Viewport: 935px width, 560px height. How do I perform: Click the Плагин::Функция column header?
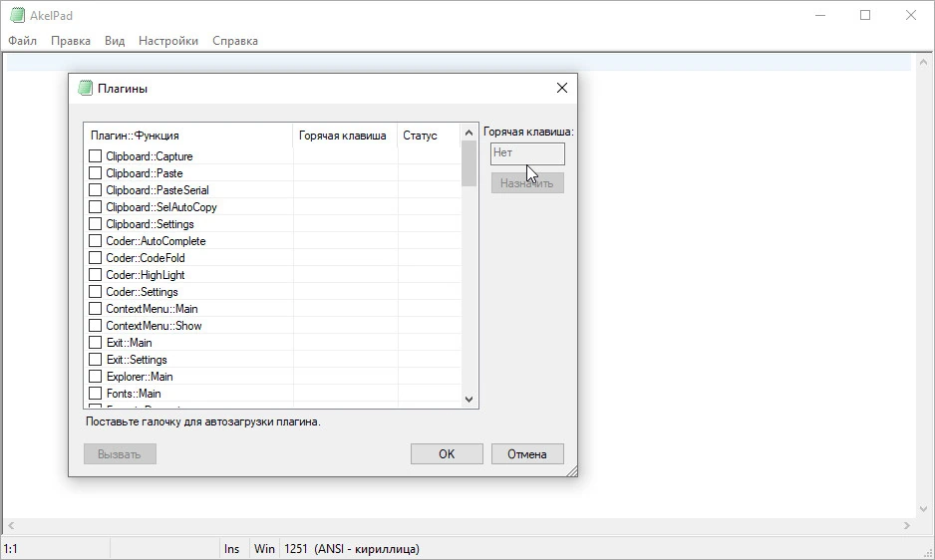click(188, 136)
